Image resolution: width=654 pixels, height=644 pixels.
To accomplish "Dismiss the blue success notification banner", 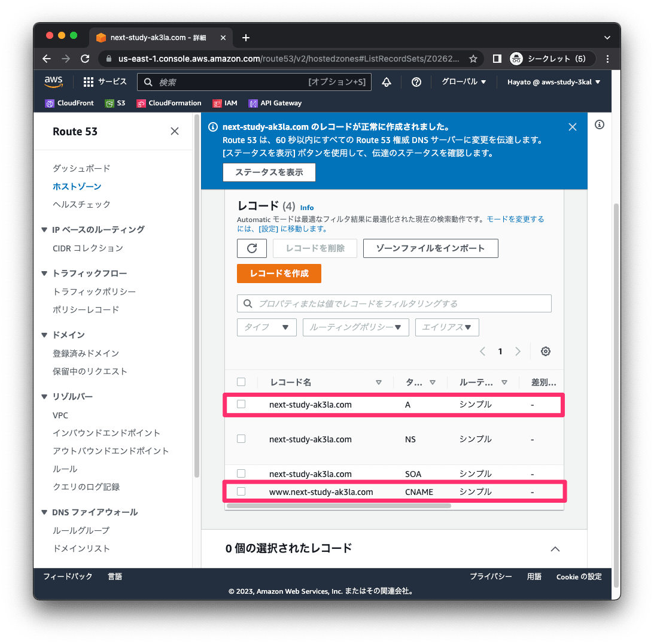I will coord(573,127).
